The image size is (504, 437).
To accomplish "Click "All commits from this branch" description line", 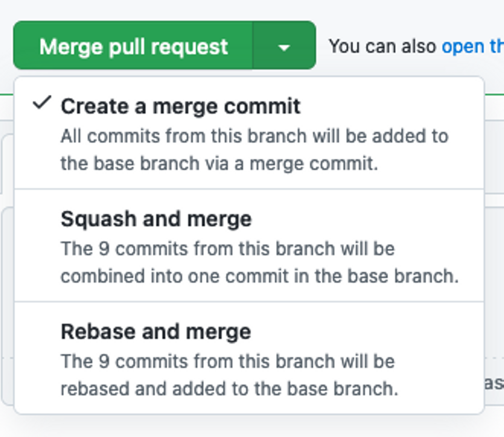I will [254, 136].
